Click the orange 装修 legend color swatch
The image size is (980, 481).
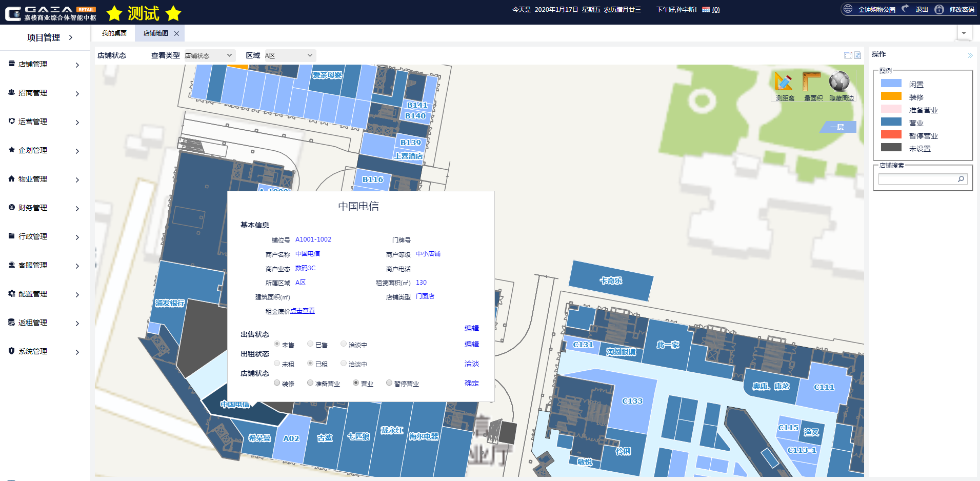891,96
